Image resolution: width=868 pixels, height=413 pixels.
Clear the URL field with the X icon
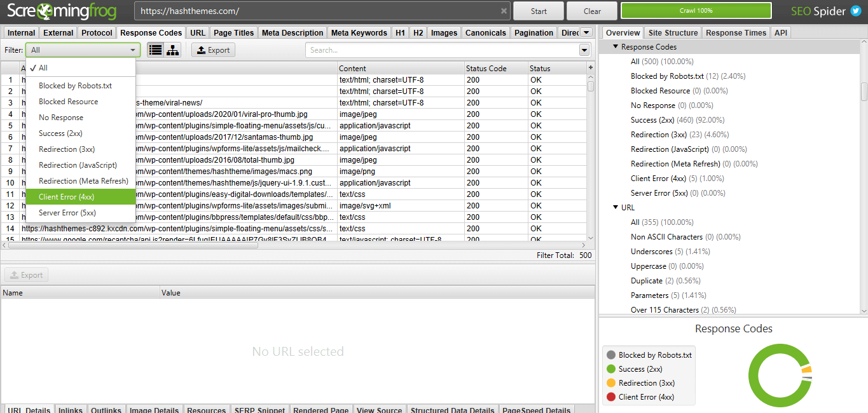pos(504,11)
